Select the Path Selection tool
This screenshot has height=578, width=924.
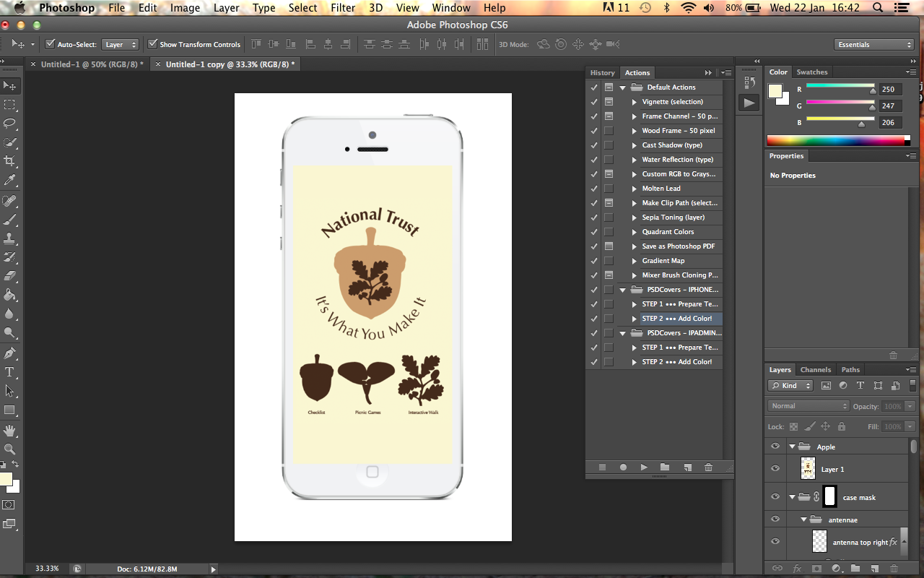coord(10,391)
